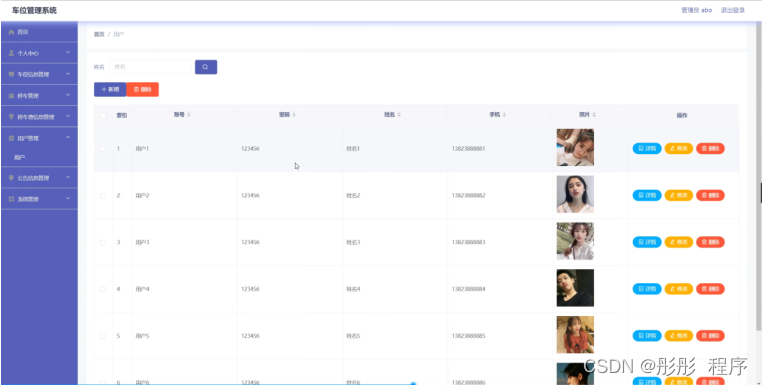Expand the 系统管理 chevron
The width and height of the screenshot is (763, 386).
coord(68,199)
